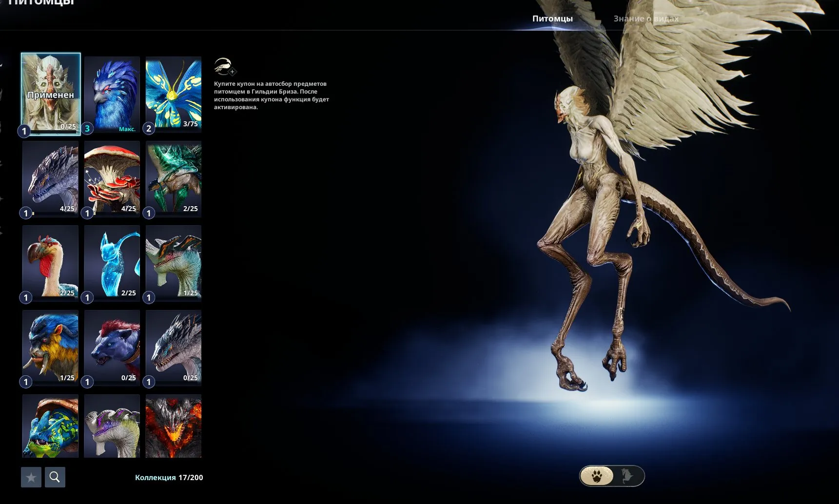The image size is (839, 504).
Task: Select the blue-green spotted frog pet
Action: tap(51, 426)
